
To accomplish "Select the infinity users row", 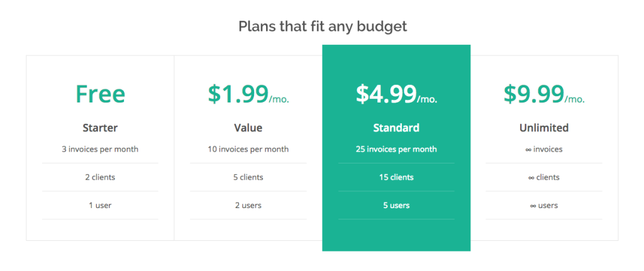I will coord(544,206).
